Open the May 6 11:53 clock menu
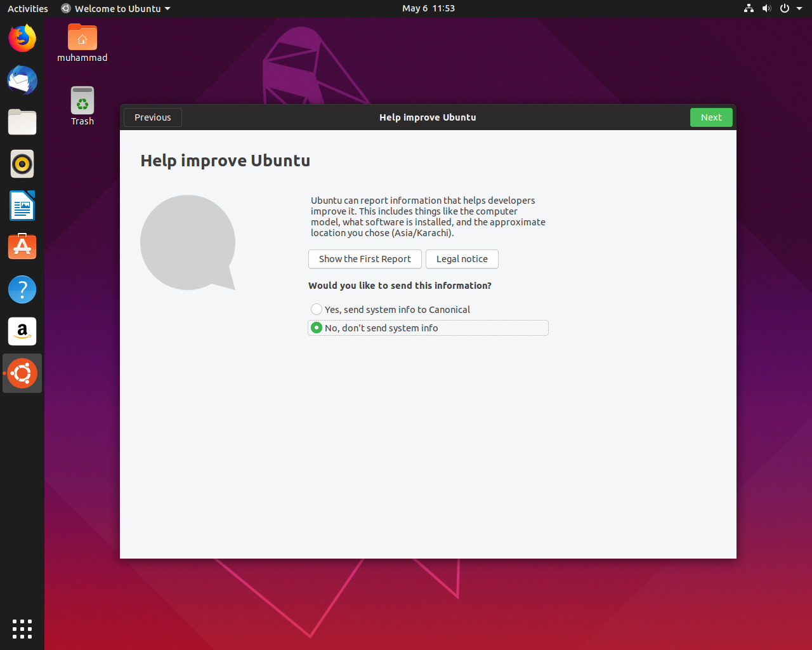The image size is (812, 650). point(428,8)
